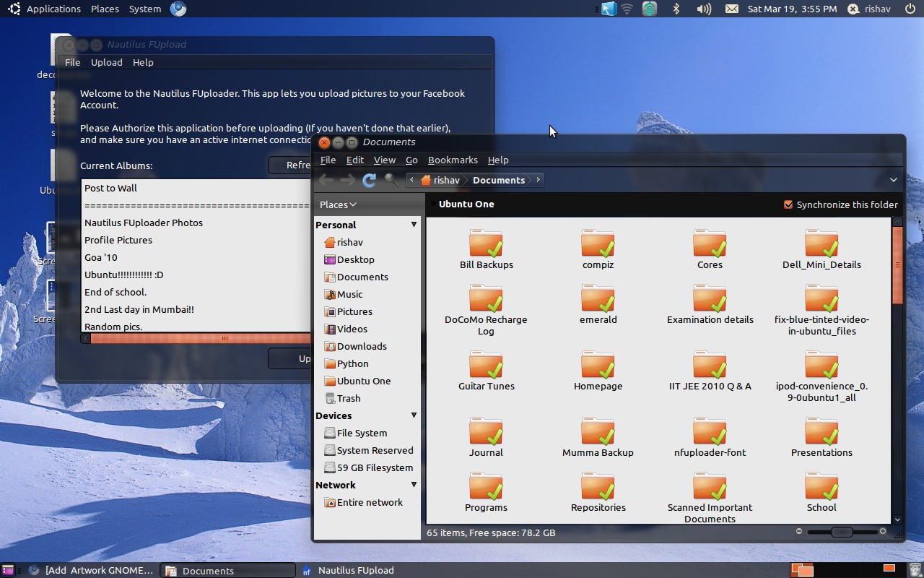Open the Repositories folder
924x578 pixels.
[x=598, y=492]
